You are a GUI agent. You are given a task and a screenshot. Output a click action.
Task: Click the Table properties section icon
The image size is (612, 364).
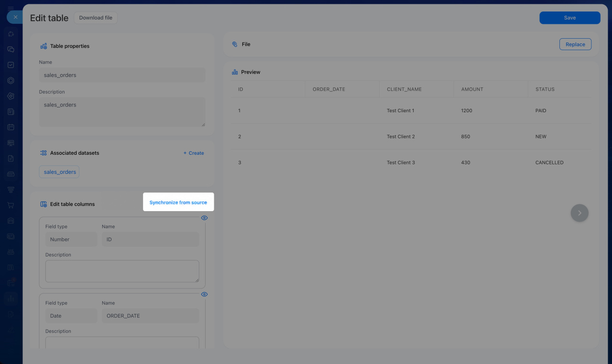(x=44, y=46)
